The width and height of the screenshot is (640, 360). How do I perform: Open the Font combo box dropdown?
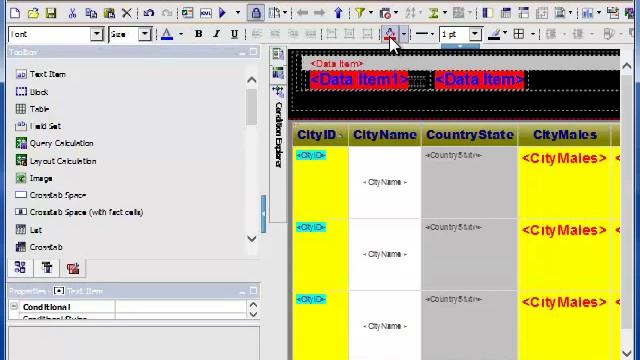(96, 34)
